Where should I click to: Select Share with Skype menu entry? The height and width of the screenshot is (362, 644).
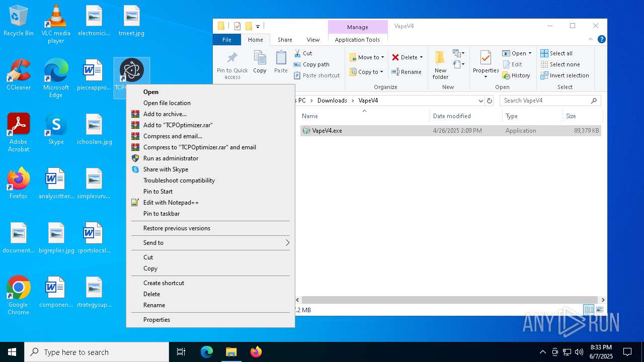[210, 169]
